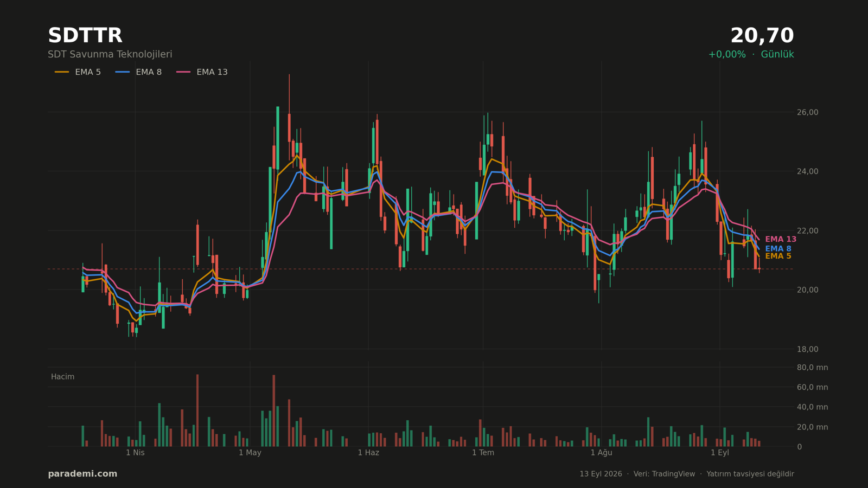Click the 1 Tem date axis label
868x488 pixels.
click(483, 453)
